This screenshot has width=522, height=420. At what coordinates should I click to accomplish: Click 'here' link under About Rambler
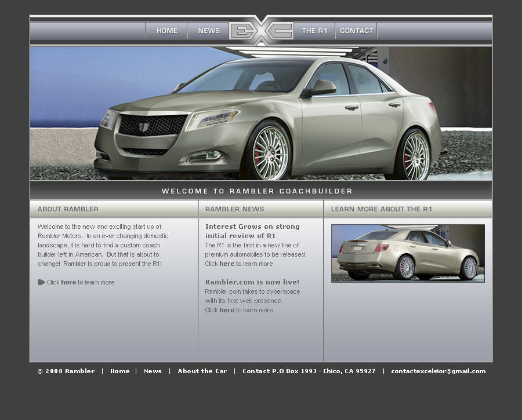pos(68,282)
